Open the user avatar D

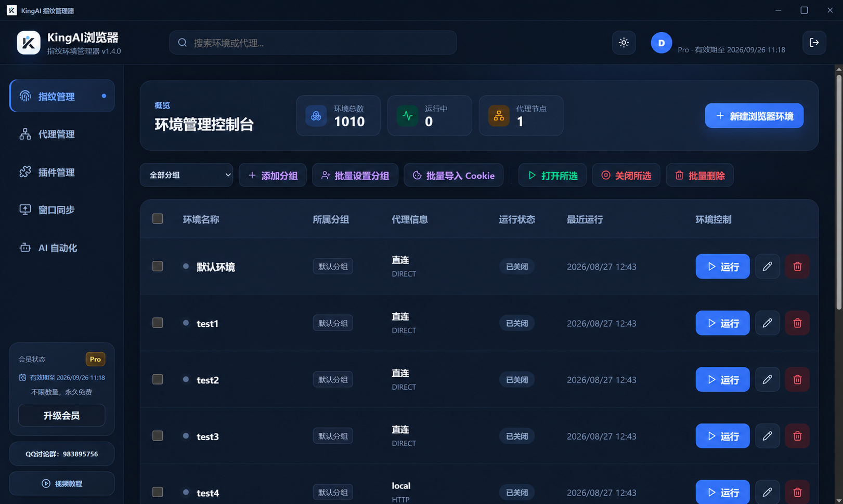[661, 43]
